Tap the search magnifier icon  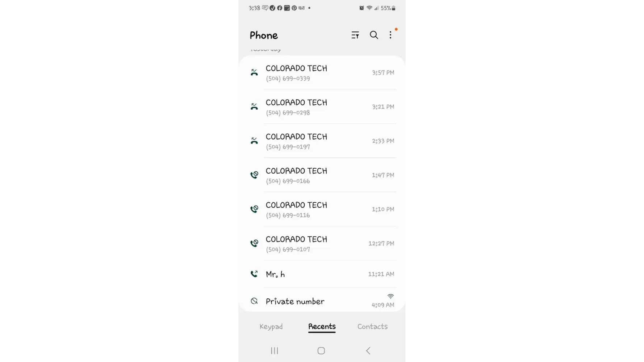374,35
